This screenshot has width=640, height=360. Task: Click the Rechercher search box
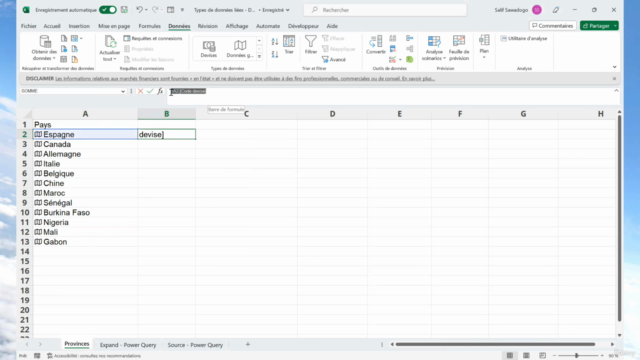(385, 10)
